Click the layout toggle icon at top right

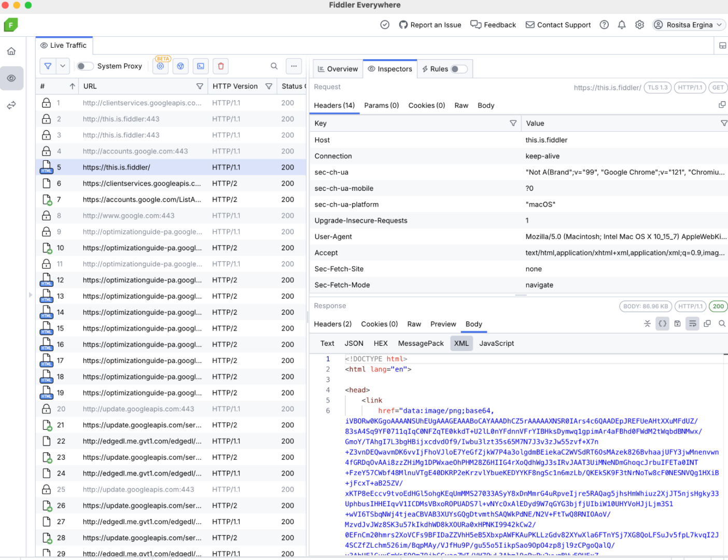(x=722, y=46)
